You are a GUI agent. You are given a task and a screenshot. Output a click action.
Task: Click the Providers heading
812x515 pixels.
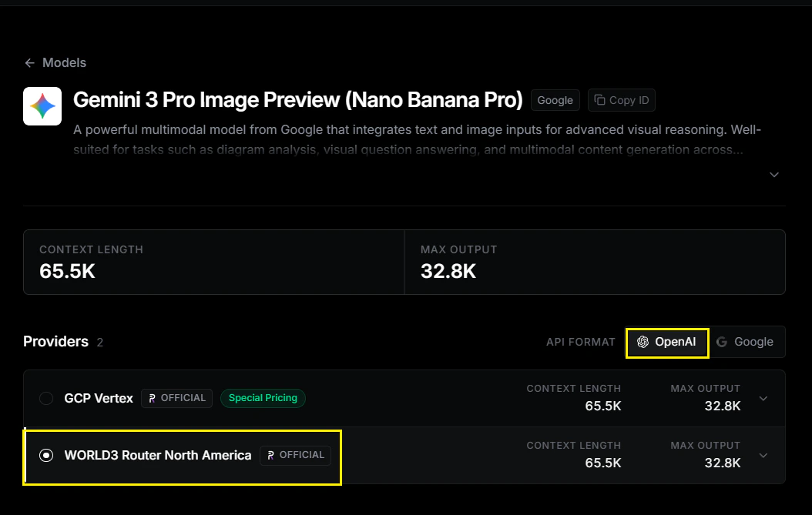[56, 342]
